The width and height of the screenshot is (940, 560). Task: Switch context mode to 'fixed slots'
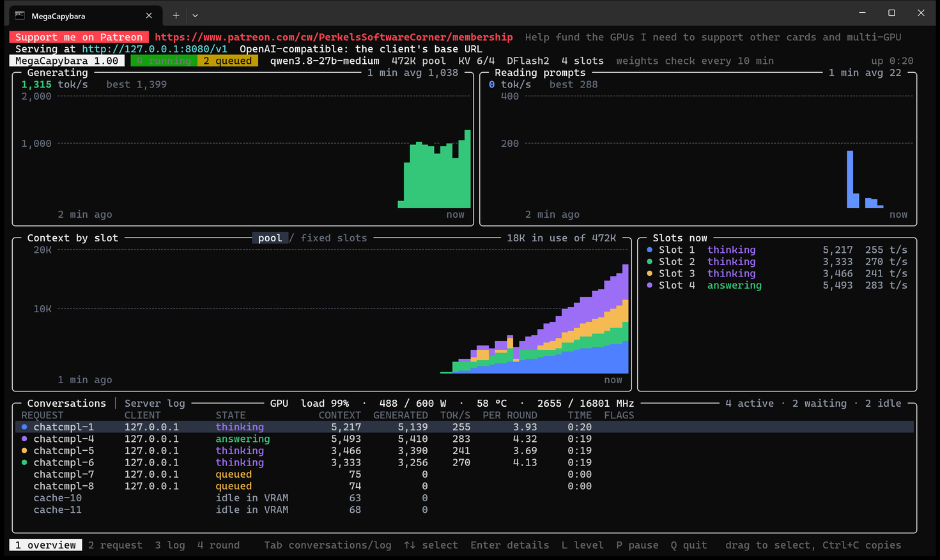[334, 238]
